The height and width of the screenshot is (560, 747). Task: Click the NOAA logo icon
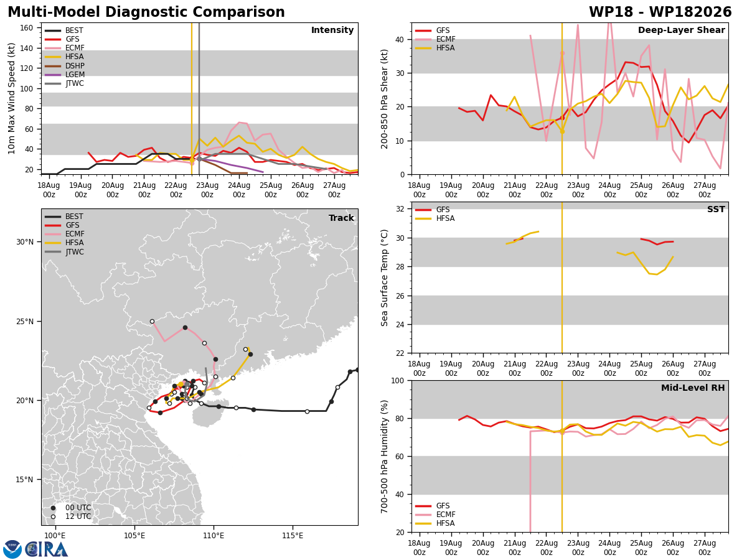point(12,549)
